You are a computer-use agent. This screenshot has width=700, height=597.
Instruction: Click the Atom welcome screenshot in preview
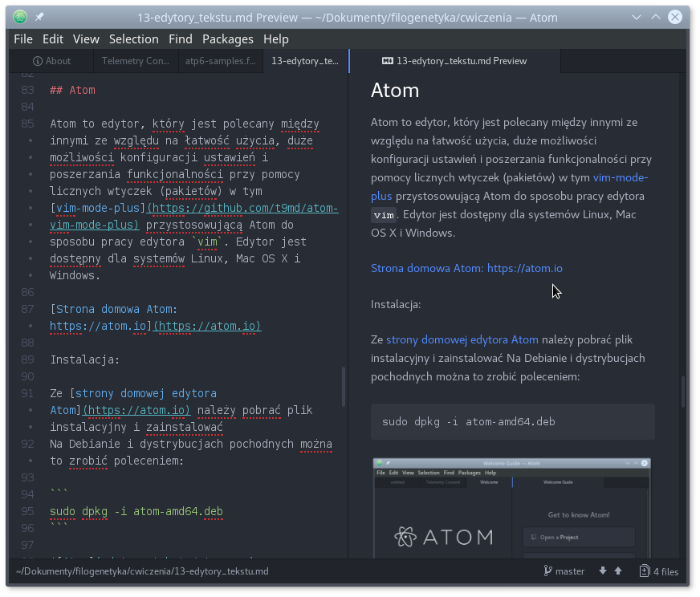coord(511,508)
